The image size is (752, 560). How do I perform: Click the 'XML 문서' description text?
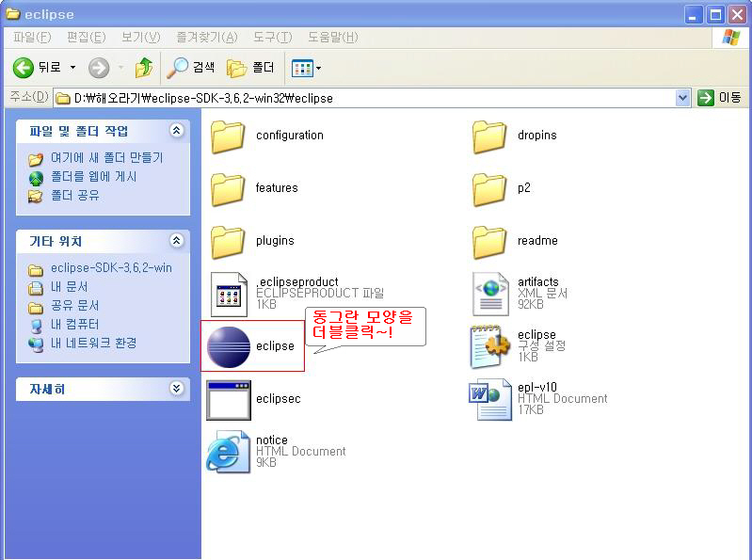tap(542, 293)
